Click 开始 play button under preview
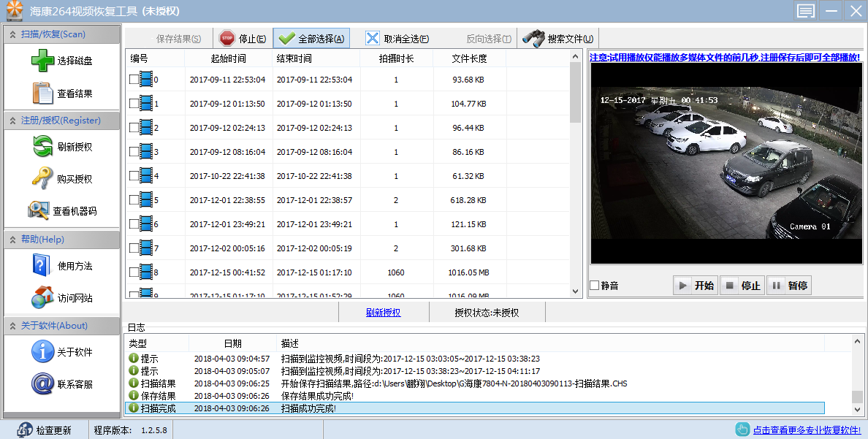 [696, 285]
